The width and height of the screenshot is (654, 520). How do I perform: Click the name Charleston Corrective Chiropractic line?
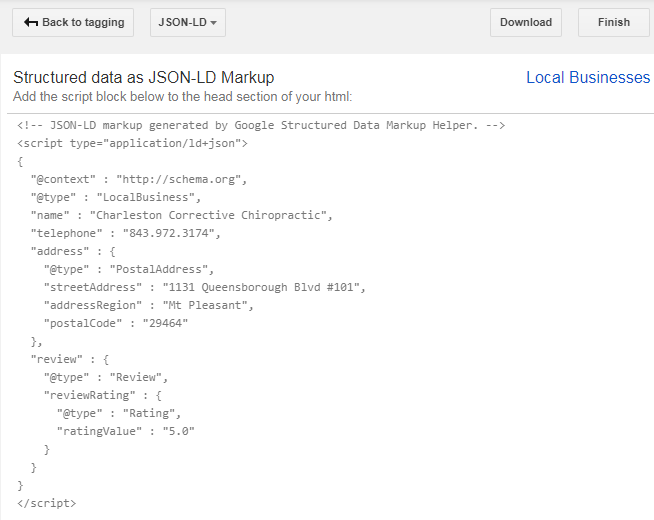click(x=181, y=215)
